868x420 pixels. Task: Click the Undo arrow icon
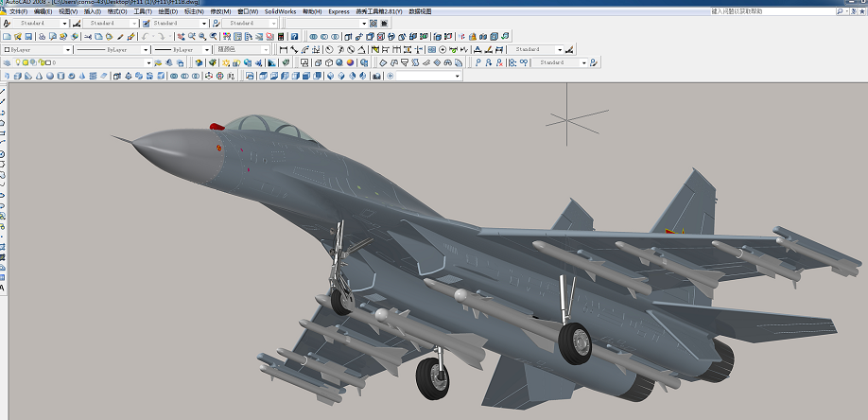[146, 36]
